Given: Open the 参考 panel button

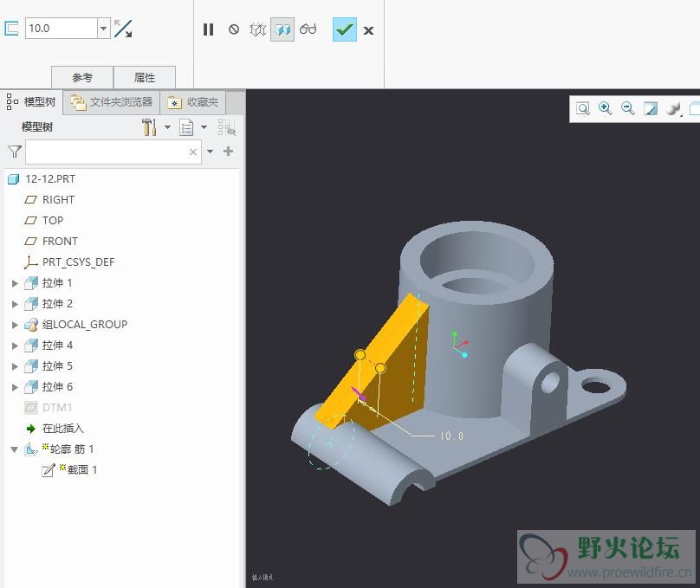Looking at the screenshot, I should pos(82,78).
